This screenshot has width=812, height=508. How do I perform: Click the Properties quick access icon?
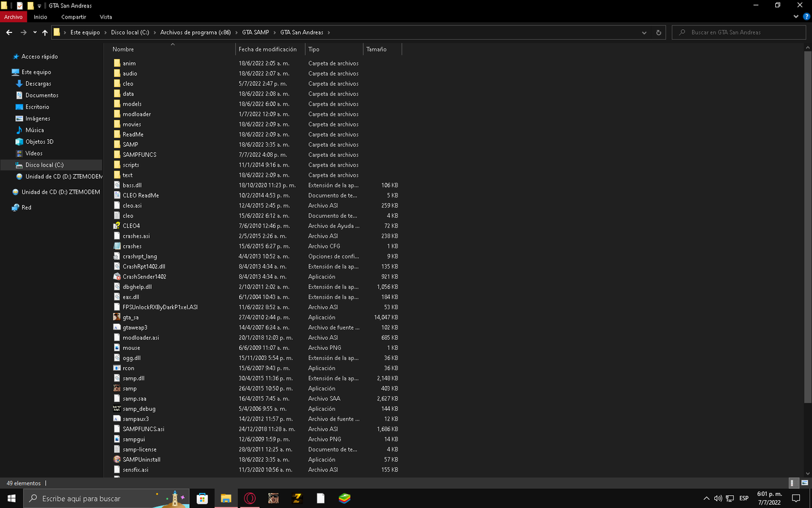click(20, 6)
